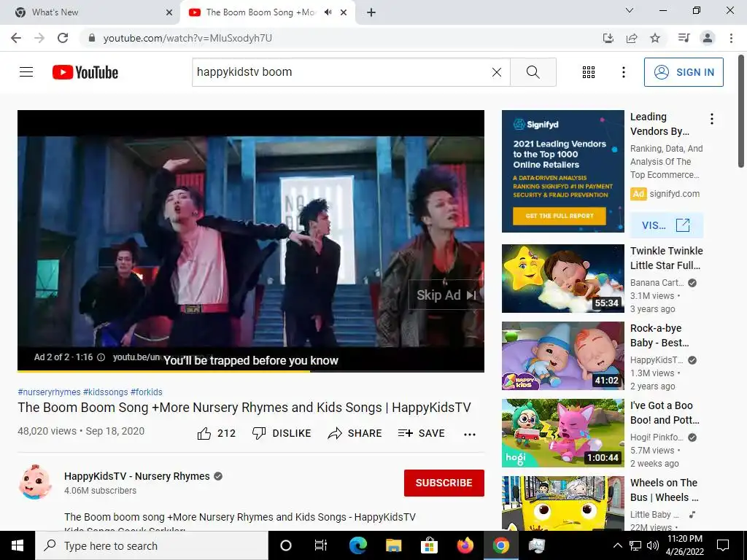Mute the tab via the speaker icon
Viewport: 747px width, 560px height.
(x=328, y=12)
